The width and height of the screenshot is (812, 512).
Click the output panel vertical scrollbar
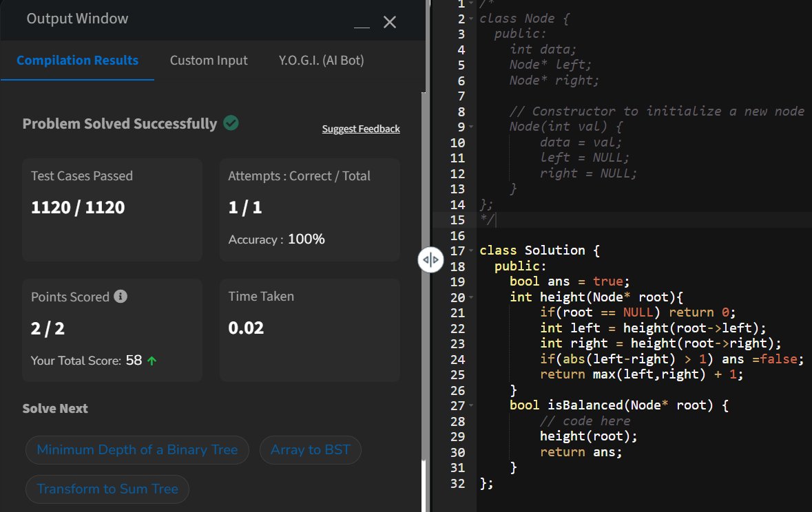point(424,276)
